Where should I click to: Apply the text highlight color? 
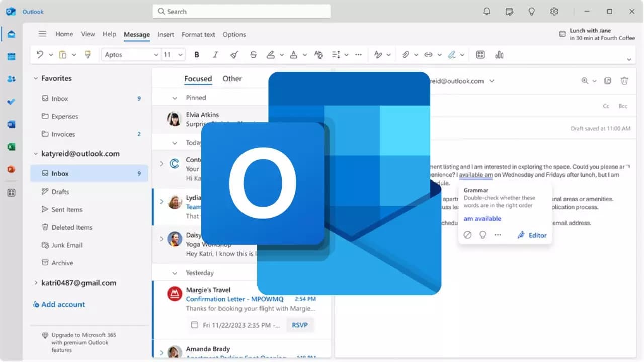pos(271,55)
